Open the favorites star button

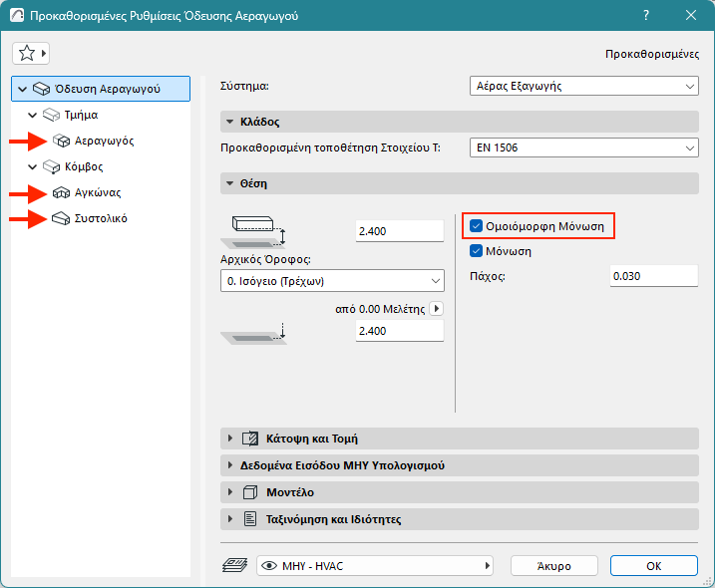click(x=30, y=54)
